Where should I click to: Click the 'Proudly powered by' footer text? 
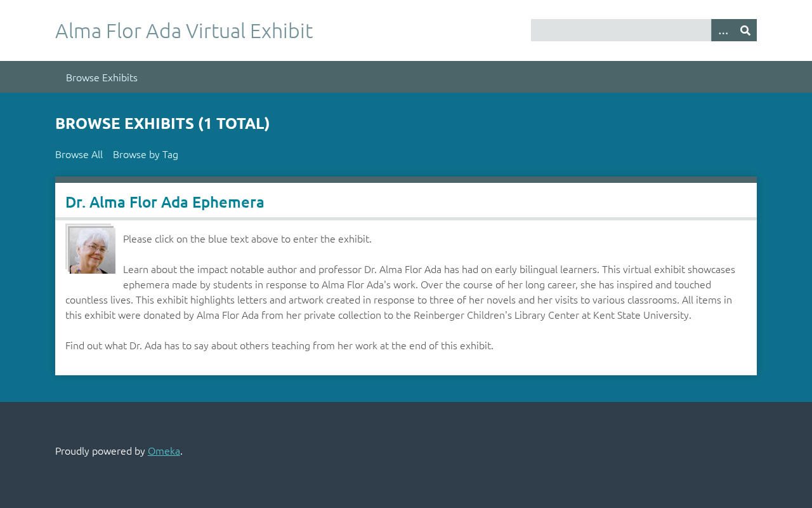pos(100,451)
